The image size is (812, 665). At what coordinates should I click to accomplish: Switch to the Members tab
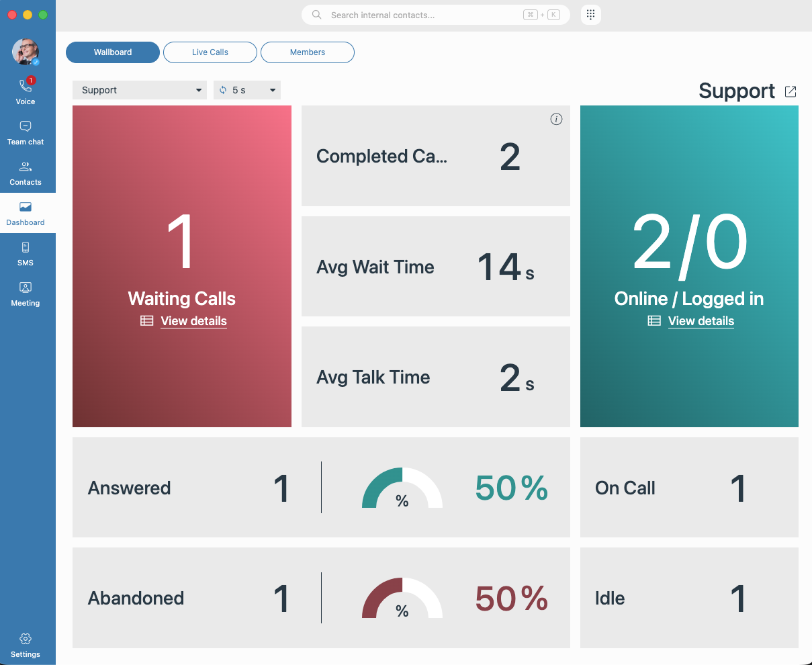tap(307, 52)
